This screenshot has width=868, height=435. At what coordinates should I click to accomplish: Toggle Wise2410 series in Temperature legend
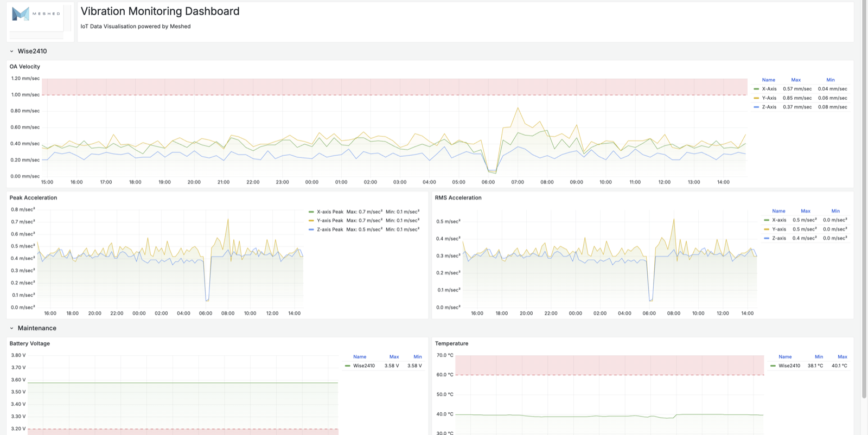pos(789,366)
